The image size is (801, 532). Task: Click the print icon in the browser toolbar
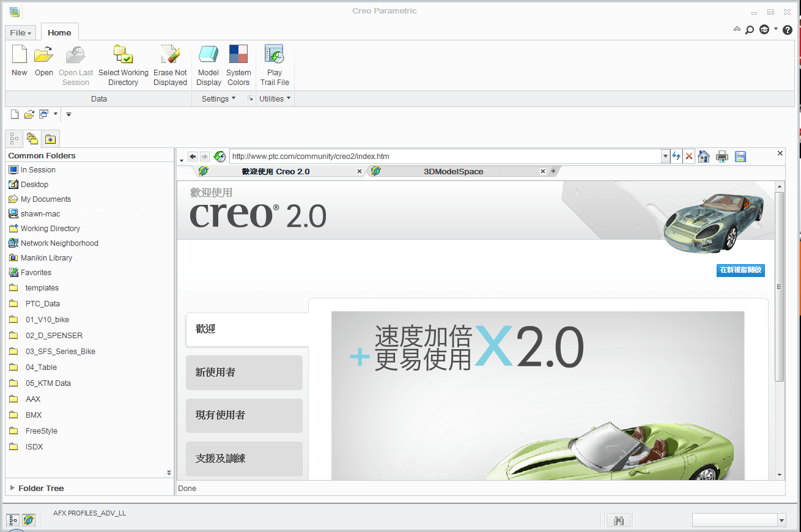(722, 157)
